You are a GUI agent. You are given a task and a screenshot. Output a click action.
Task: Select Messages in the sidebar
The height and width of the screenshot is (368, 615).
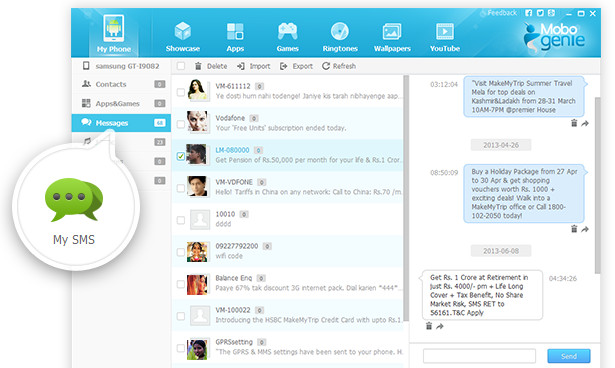pos(122,123)
